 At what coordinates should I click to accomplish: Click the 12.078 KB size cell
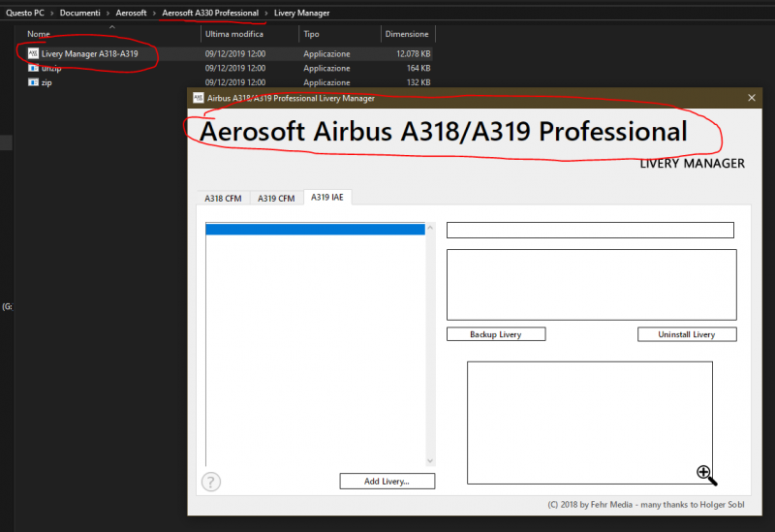(414, 54)
